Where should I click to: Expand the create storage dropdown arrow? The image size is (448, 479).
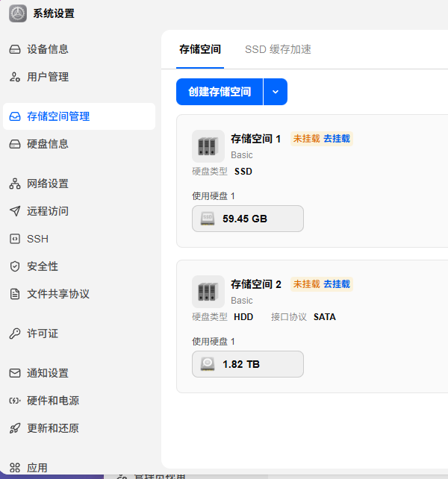click(x=276, y=92)
